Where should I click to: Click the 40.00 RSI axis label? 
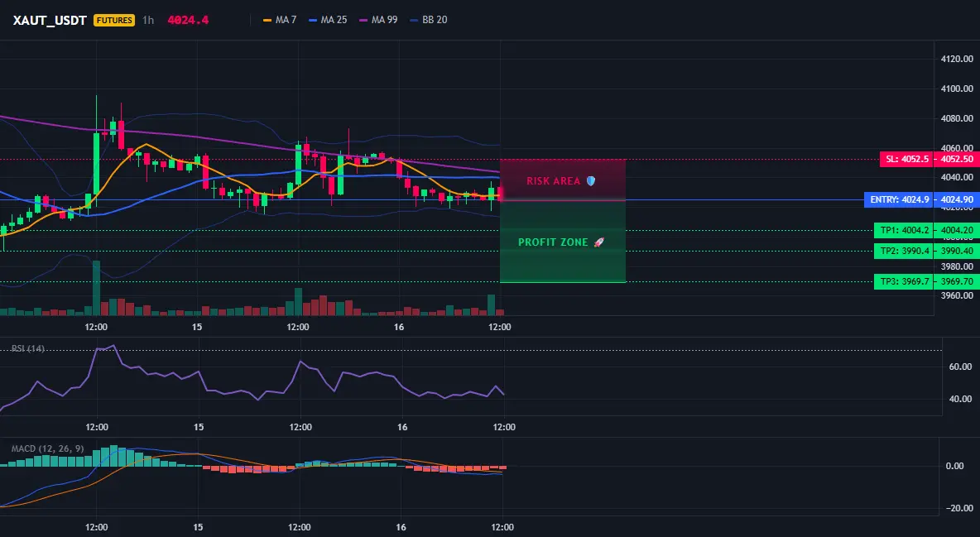coord(961,399)
